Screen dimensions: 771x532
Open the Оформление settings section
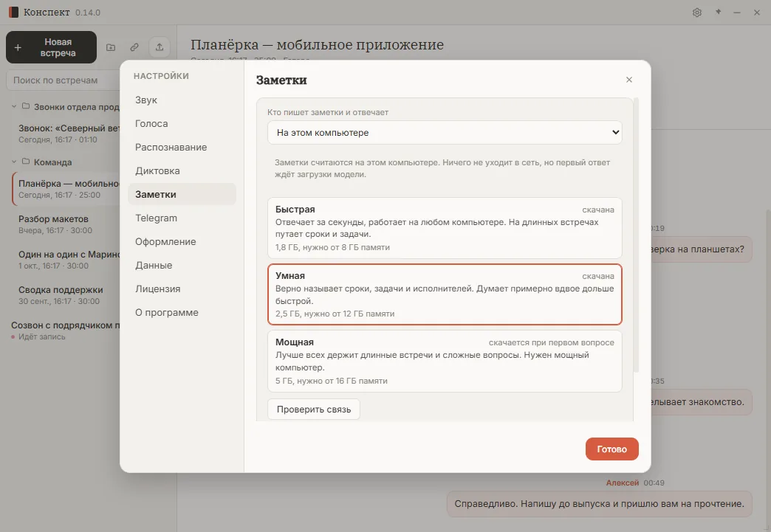tap(182, 241)
